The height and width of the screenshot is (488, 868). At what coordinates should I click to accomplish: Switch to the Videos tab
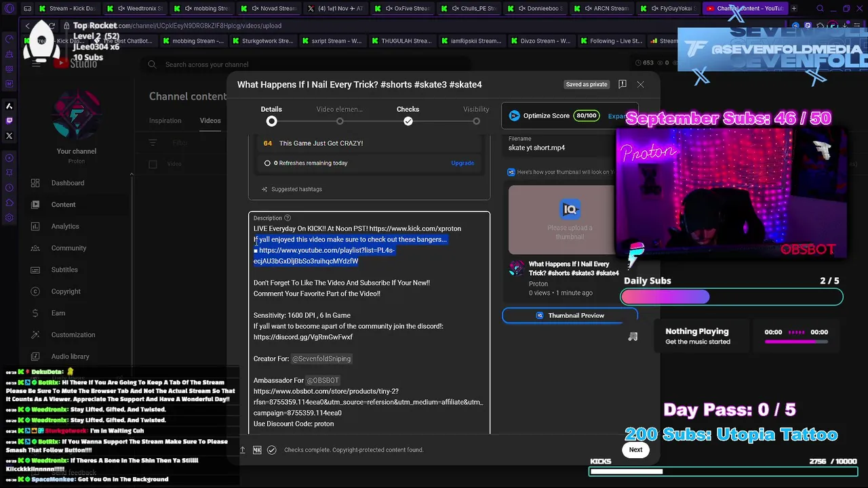pyautogui.click(x=210, y=121)
